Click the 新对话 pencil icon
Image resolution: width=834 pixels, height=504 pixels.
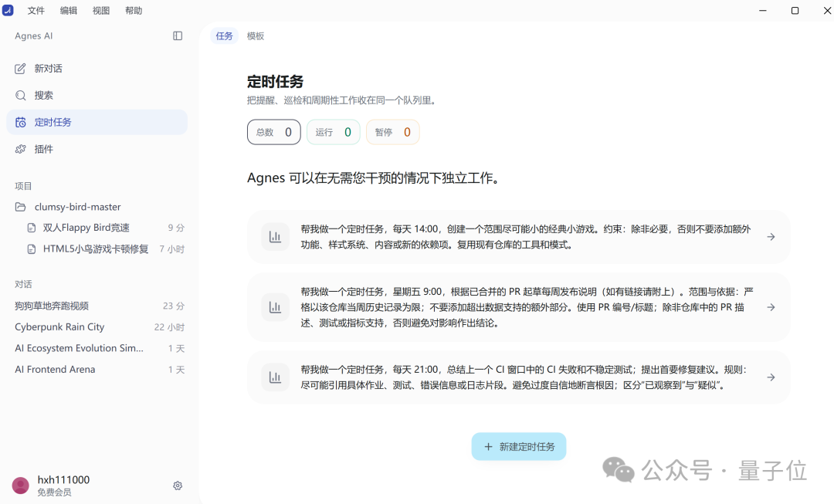point(20,69)
